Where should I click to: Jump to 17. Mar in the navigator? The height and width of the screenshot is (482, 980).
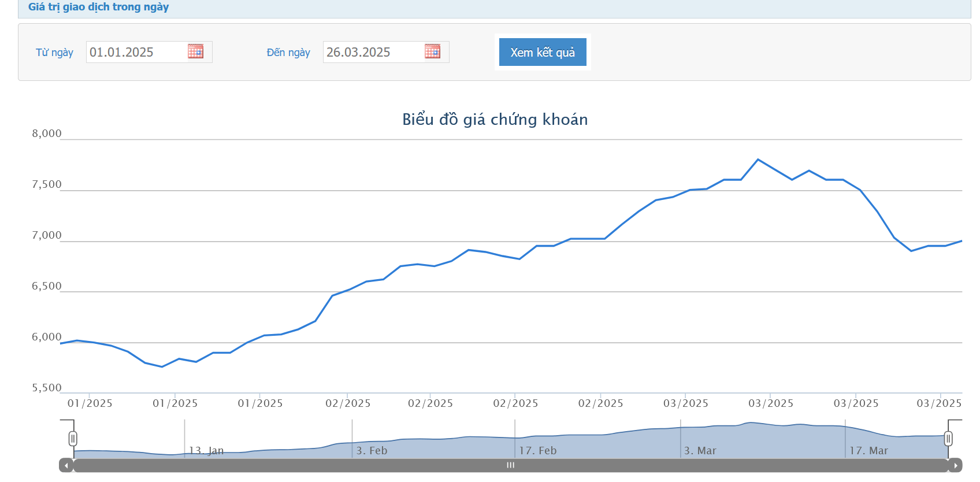[x=868, y=450]
